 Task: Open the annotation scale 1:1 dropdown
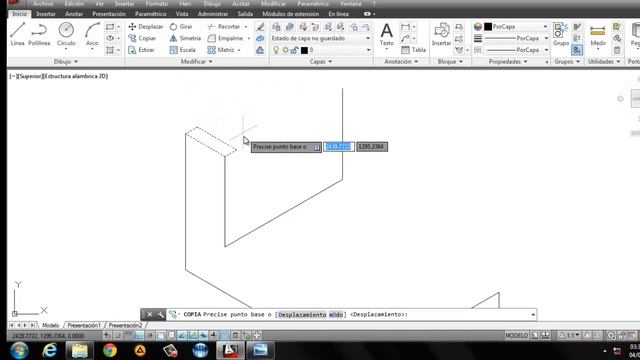click(569, 336)
